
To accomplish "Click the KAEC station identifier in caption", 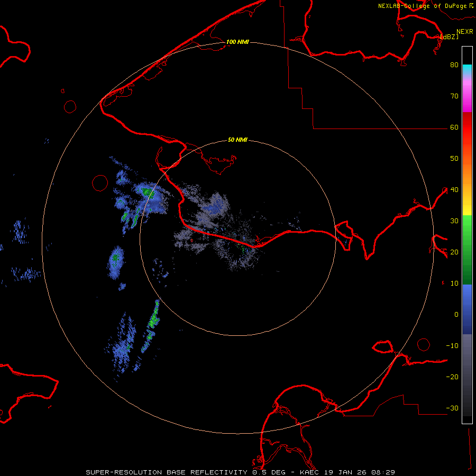I will pos(310,472).
